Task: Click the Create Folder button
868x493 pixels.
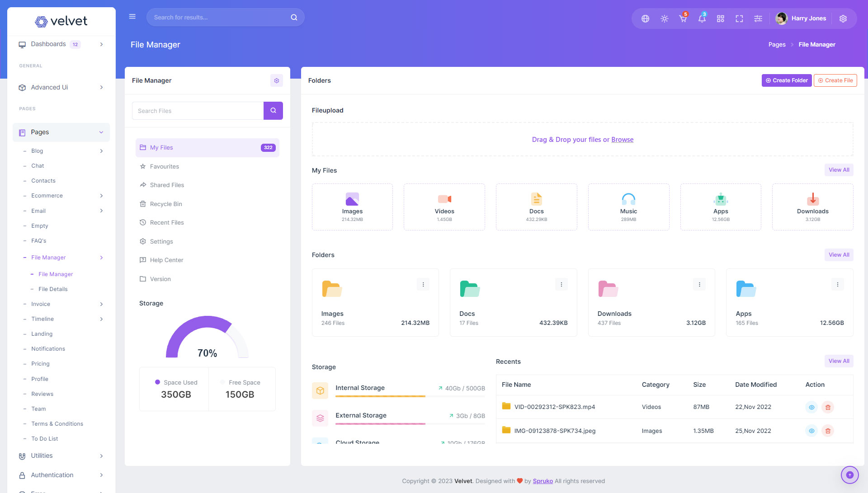Action: pos(786,80)
